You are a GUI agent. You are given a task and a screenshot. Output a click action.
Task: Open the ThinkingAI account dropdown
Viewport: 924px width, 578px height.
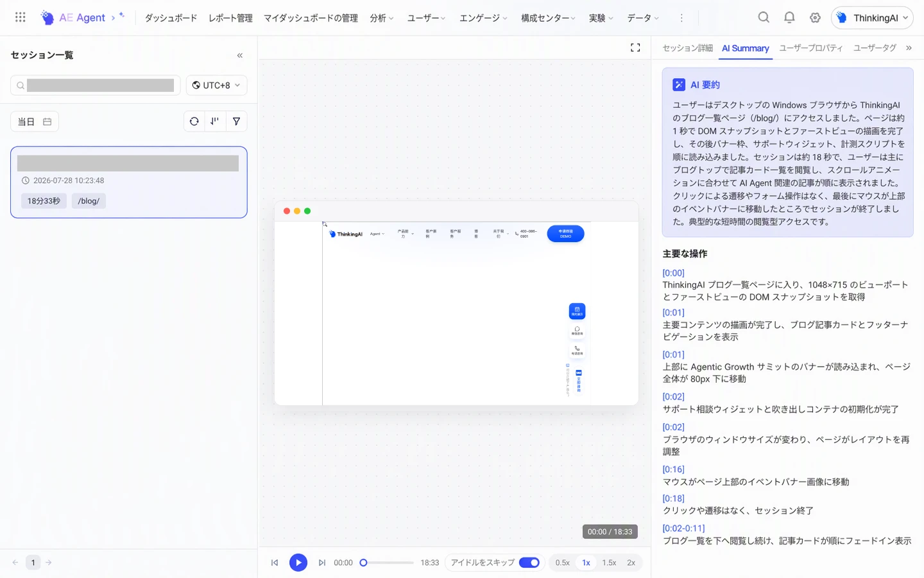pos(872,18)
